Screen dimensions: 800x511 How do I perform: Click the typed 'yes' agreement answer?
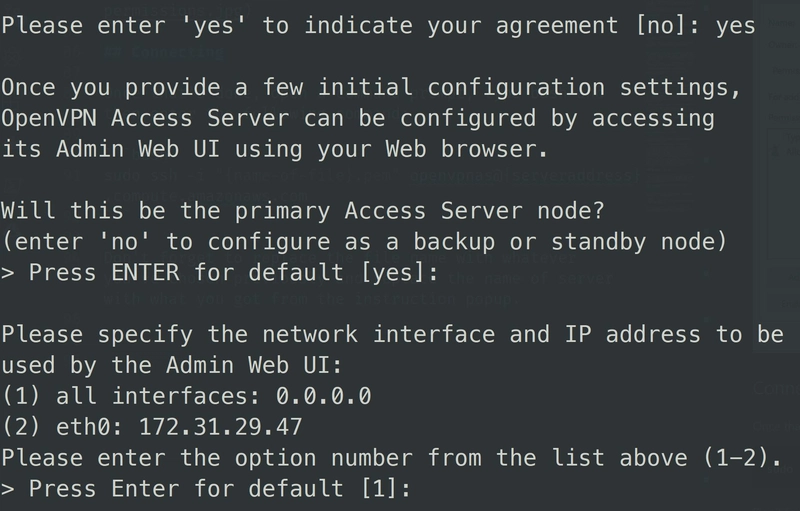735,26
